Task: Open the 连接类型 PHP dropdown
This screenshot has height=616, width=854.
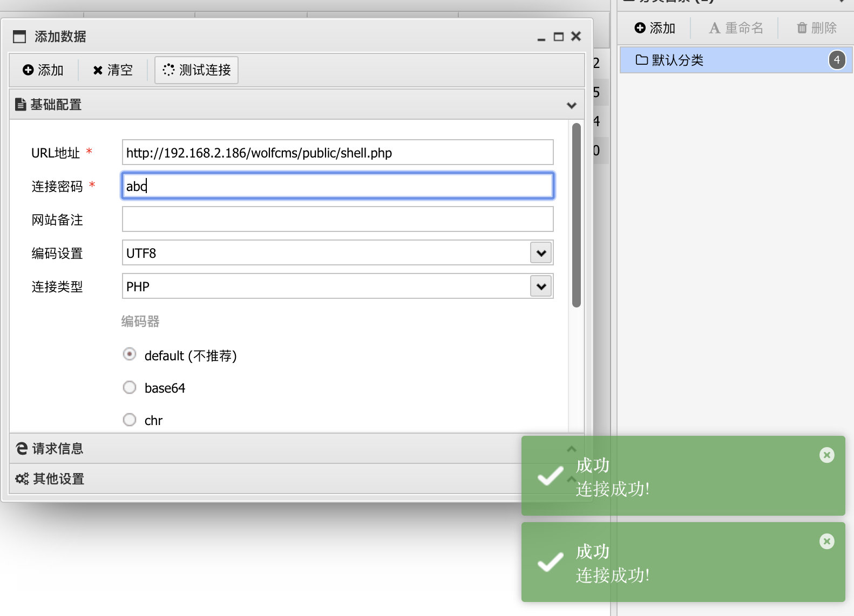Action: tap(541, 286)
